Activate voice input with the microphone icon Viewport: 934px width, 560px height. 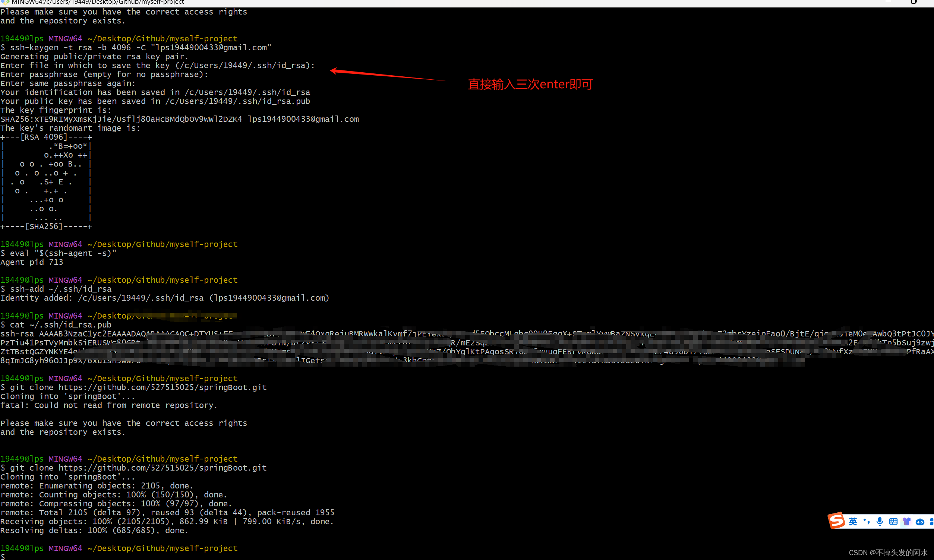pos(880,521)
